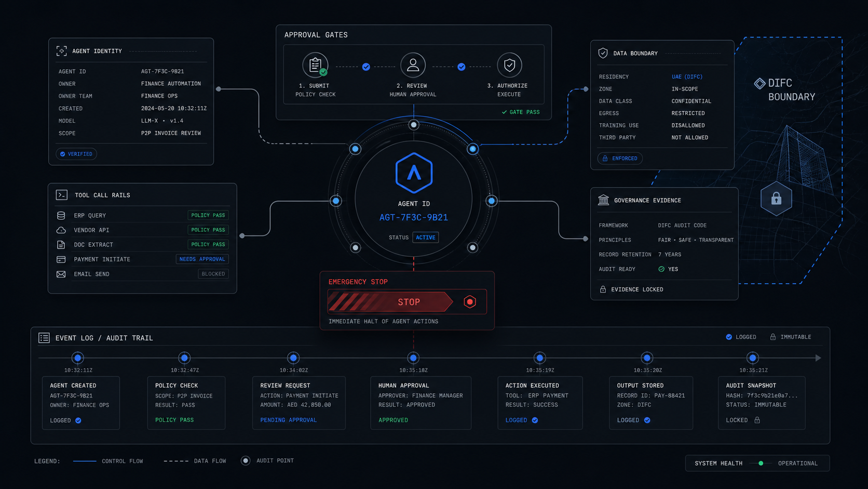Click the Audit Point legend circle
This screenshot has height=489, width=868.
point(246,460)
